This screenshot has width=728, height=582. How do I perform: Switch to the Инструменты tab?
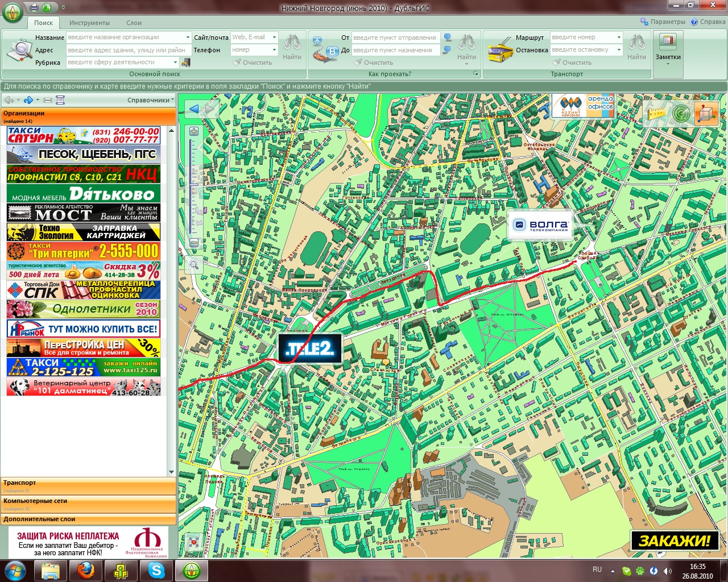point(89,23)
